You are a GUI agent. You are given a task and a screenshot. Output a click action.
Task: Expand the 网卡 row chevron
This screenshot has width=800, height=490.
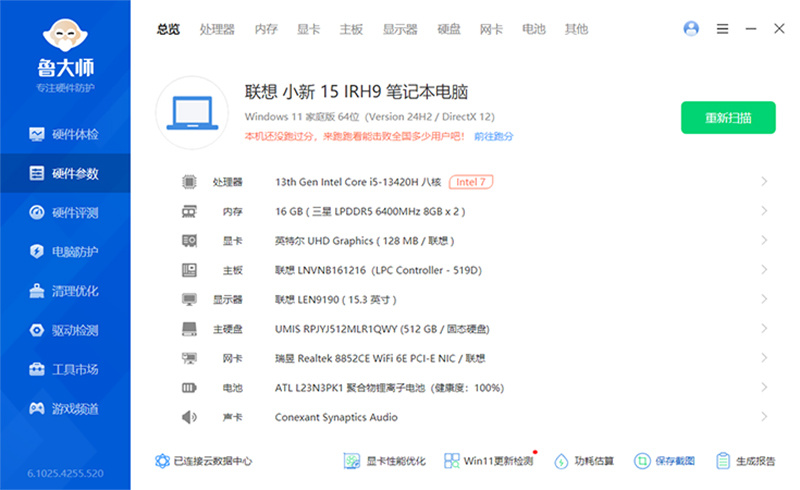click(764, 358)
